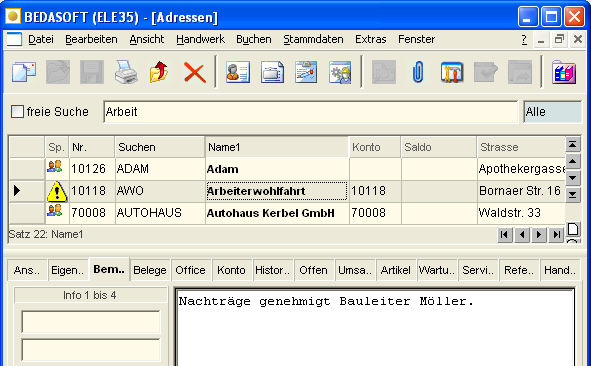The height and width of the screenshot is (366, 591).
Task: Switch to the Umsa.. tab
Action: [355, 270]
